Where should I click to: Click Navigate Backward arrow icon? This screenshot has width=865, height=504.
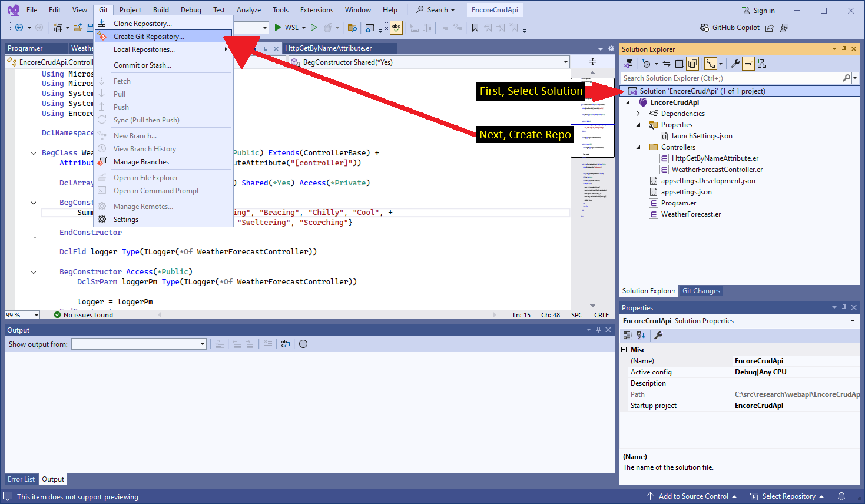[x=19, y=28]
